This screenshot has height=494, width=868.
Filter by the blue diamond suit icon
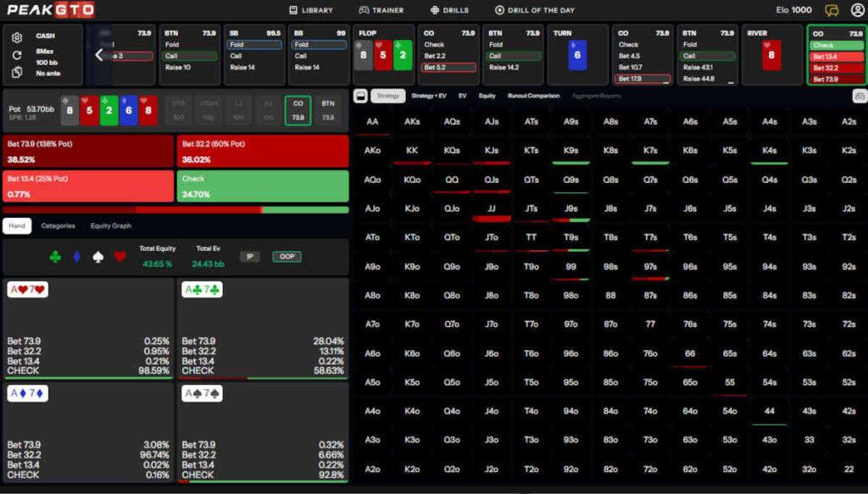(77, 257)
